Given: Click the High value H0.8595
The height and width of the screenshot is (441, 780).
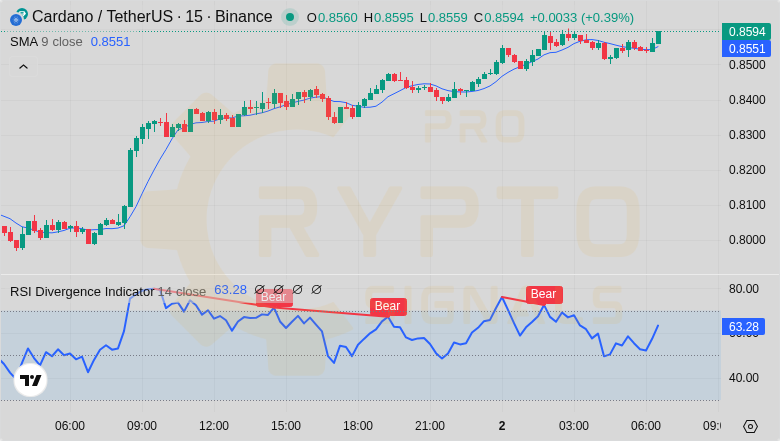Looking at the screenshot, I should (389, 18).
